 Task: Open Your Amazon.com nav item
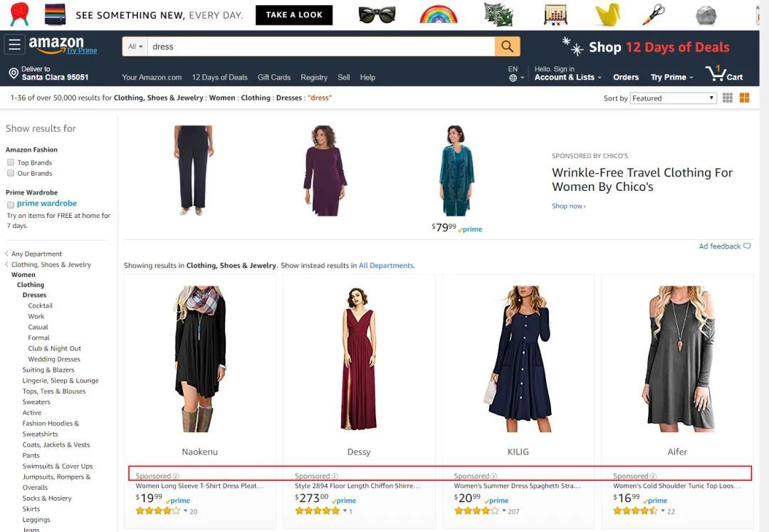(x=152, y=78)
